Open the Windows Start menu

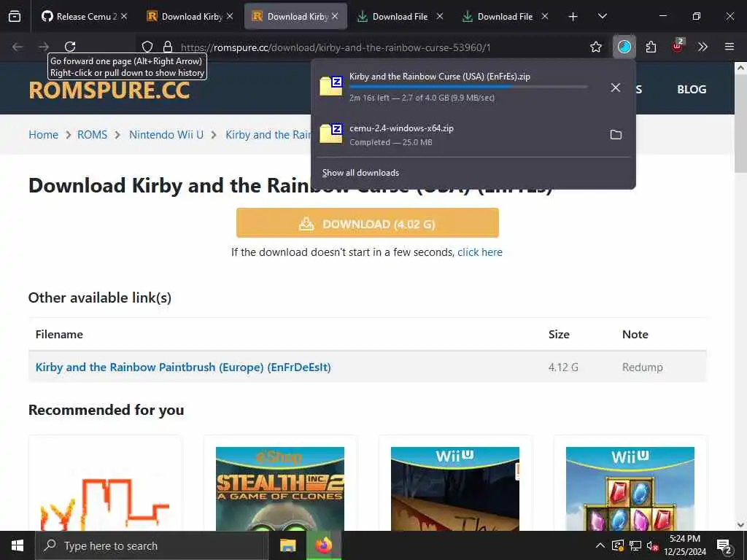coord(18,545)
